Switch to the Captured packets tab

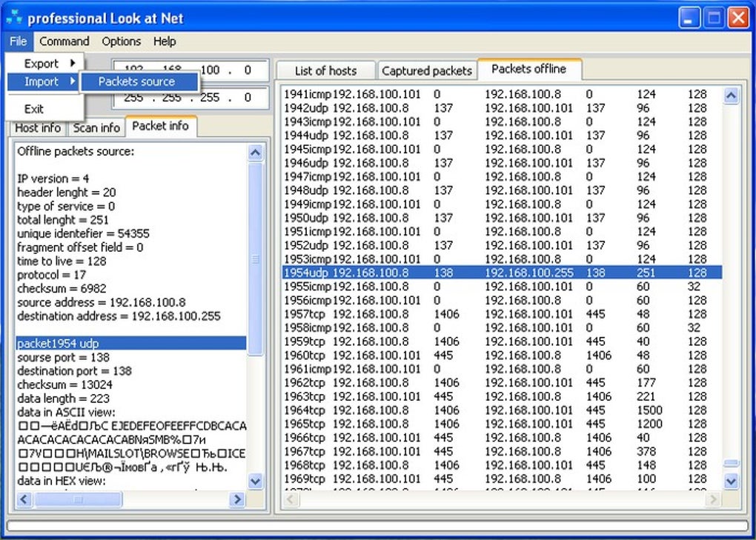point(427,70)
